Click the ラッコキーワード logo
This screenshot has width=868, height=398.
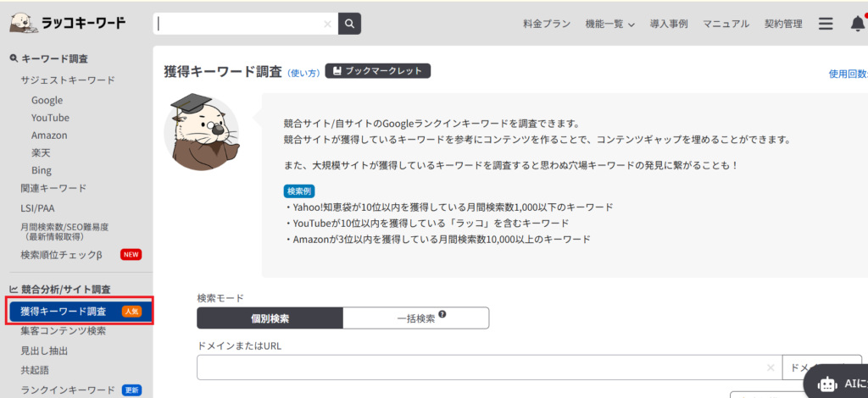click(x=68, y=23)
